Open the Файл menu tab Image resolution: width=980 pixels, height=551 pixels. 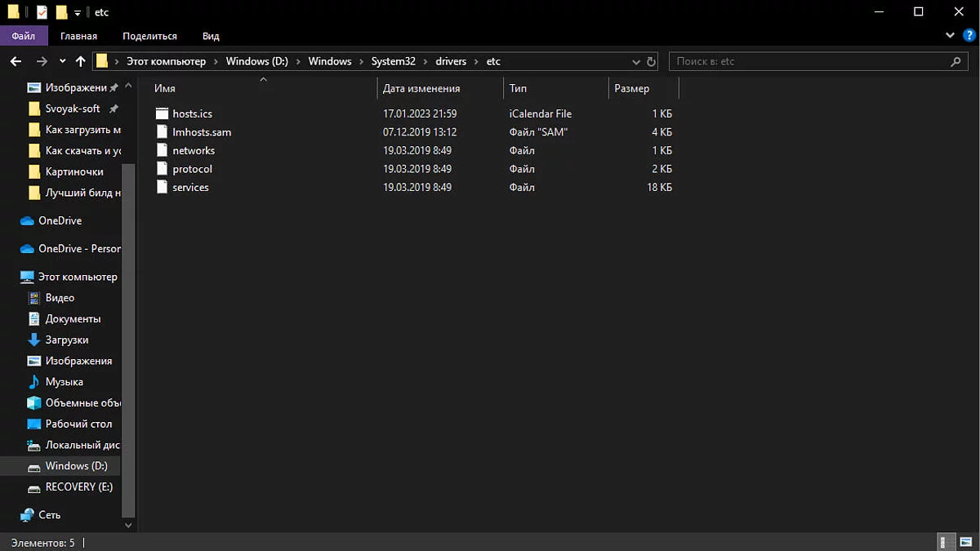click(x=24, y=36)
